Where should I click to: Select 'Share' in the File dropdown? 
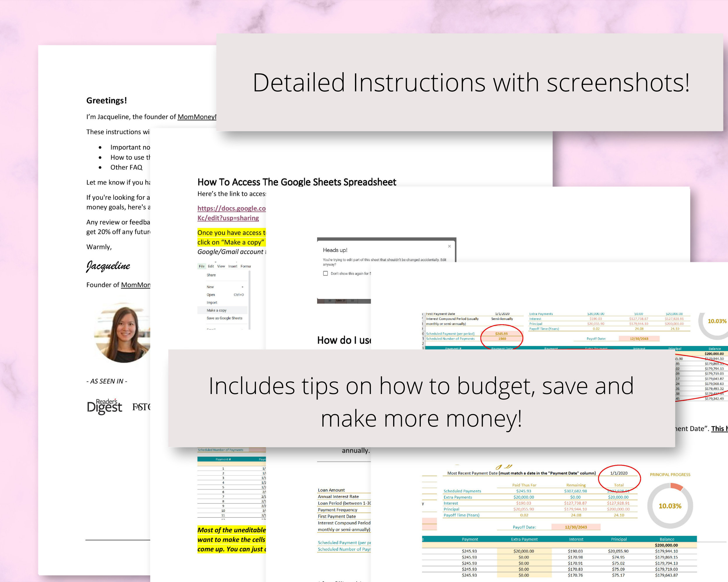coord(211,275)
